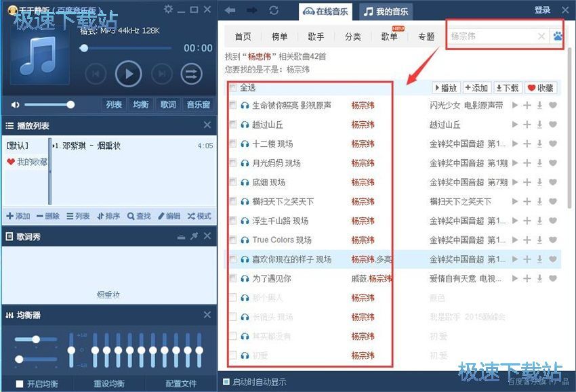Minimize the 歌词秀 lyrics panel
The height and width of the screenshot is (392, 576).
pyautogui.click(x=181, y=237)
